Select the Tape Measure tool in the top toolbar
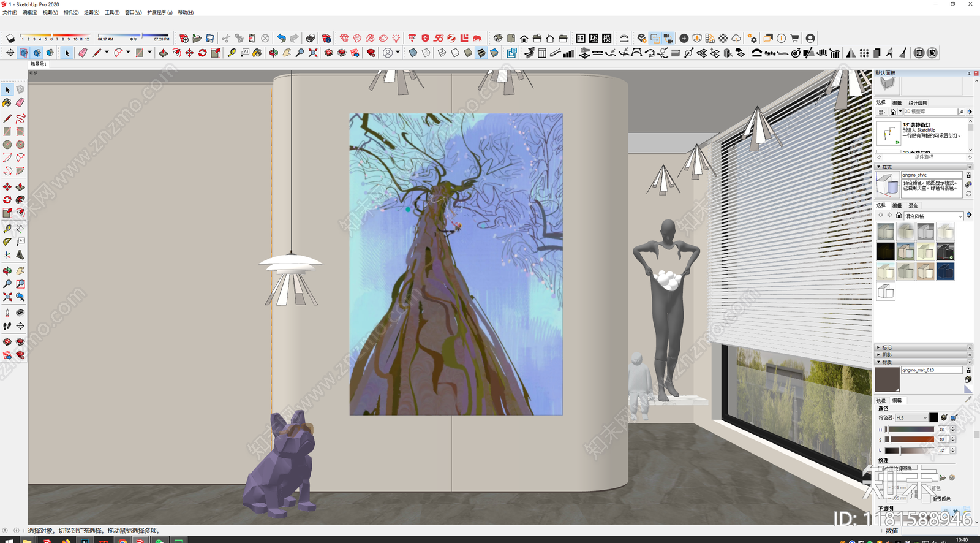The height and width of the screenshot is (543, 980). pos(232,53)
